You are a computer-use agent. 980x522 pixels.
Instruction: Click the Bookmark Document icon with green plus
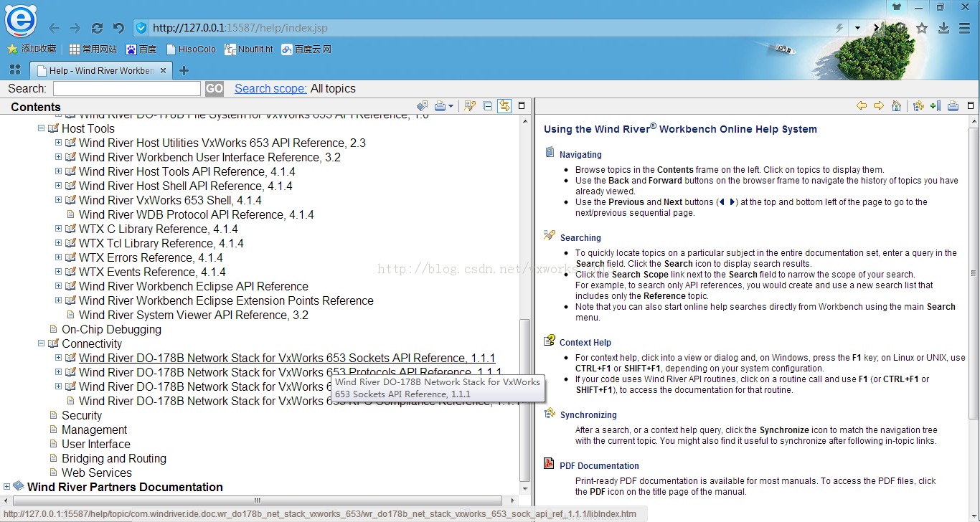pyautogui.click(x=935, y=106)
